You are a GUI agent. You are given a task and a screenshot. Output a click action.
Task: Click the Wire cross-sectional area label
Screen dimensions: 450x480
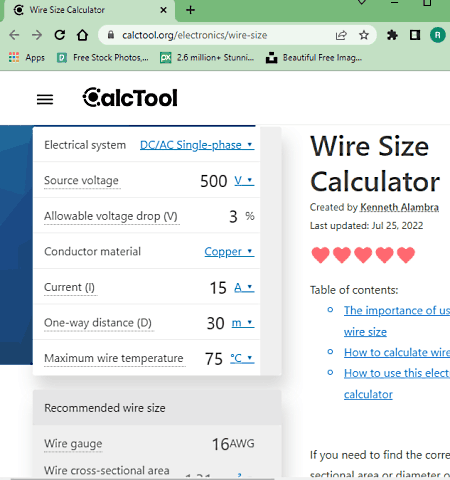(x=107, y=470)
